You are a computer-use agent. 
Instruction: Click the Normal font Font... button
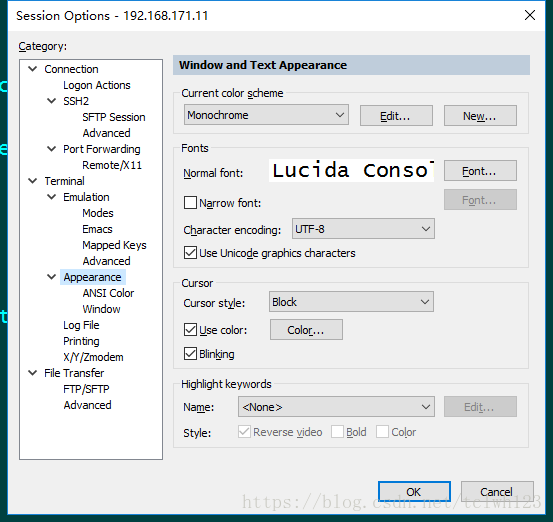pyautogui.click(x=480, y=171)
